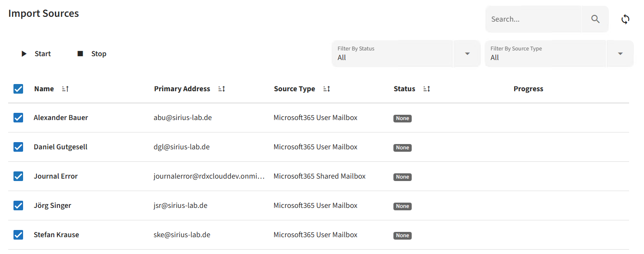Click the sort icon beside Status
The width and height of the screenshot is (644, 254).
click(427, 89)
